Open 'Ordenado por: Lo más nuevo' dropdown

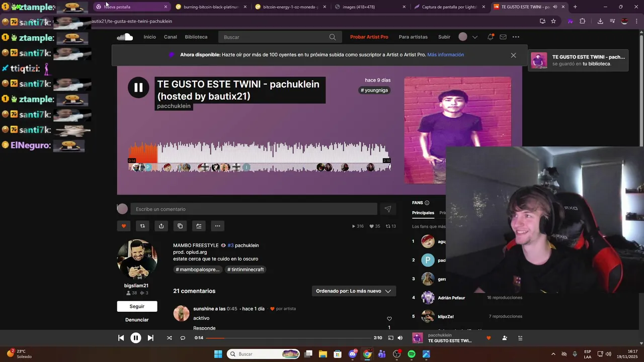pyautogui.click(x=354, y=291)
